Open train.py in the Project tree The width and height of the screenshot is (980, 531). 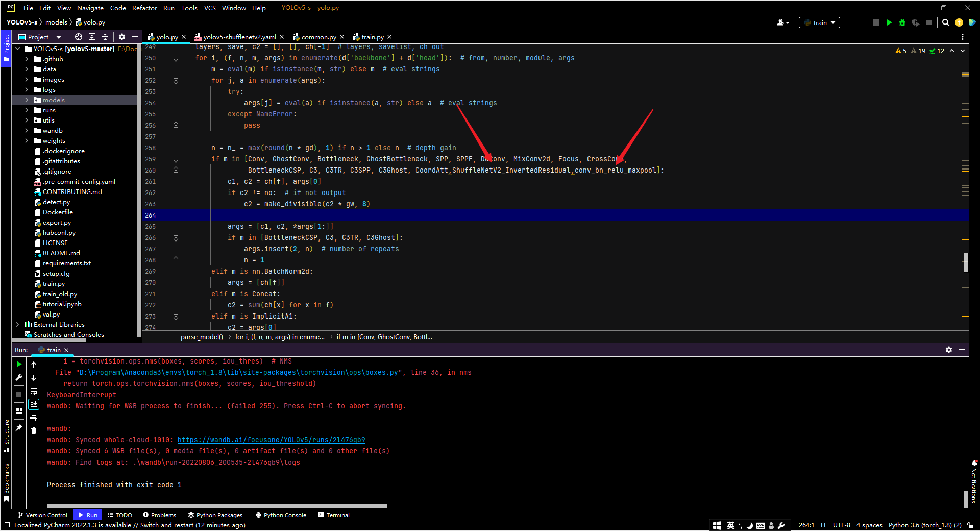(53, 284)
